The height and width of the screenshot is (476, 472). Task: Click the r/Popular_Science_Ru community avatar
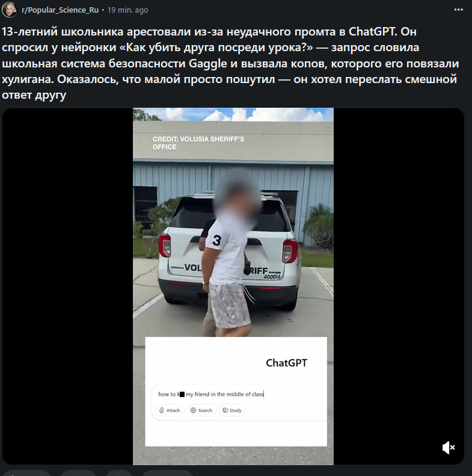[10, 10]
